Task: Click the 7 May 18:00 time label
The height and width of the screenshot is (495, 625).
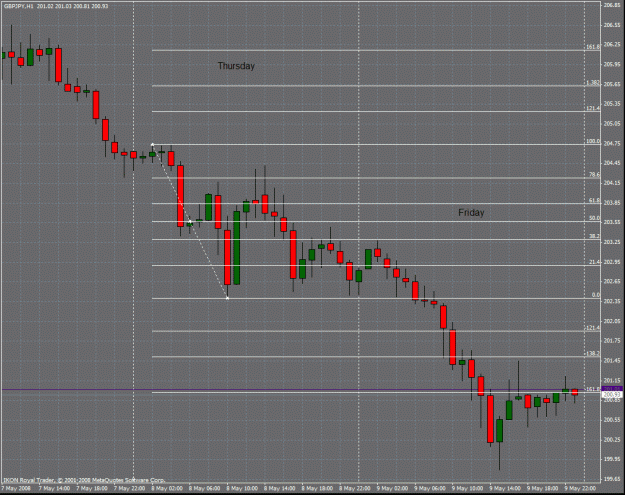Action: click(92, 489)
